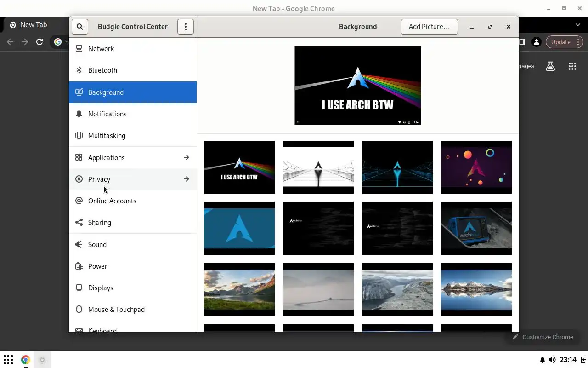Open the Notifications settings panel

[x=133, y=114]
